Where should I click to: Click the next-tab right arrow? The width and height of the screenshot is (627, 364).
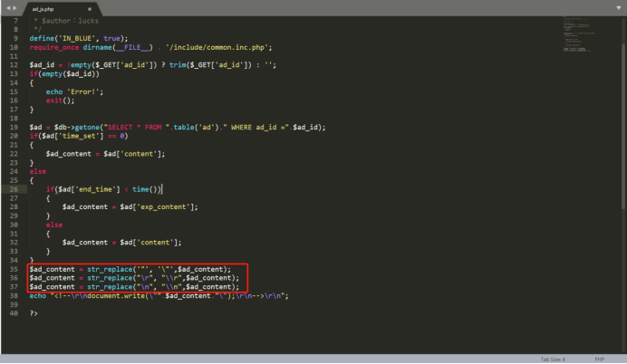click(14, 8)
